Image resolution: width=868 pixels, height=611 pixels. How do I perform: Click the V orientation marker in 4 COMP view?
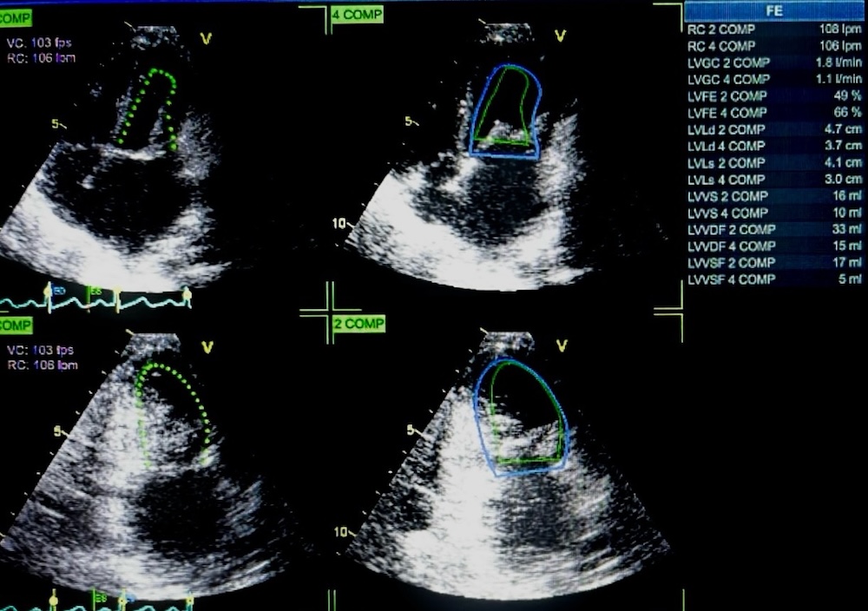tap(560, 36)
